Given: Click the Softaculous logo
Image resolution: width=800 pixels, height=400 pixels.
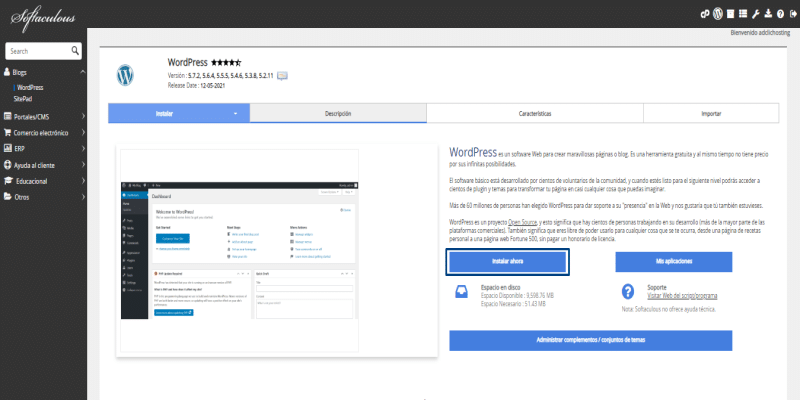Looking at the screenshot, I should click(x=43, y=18).
